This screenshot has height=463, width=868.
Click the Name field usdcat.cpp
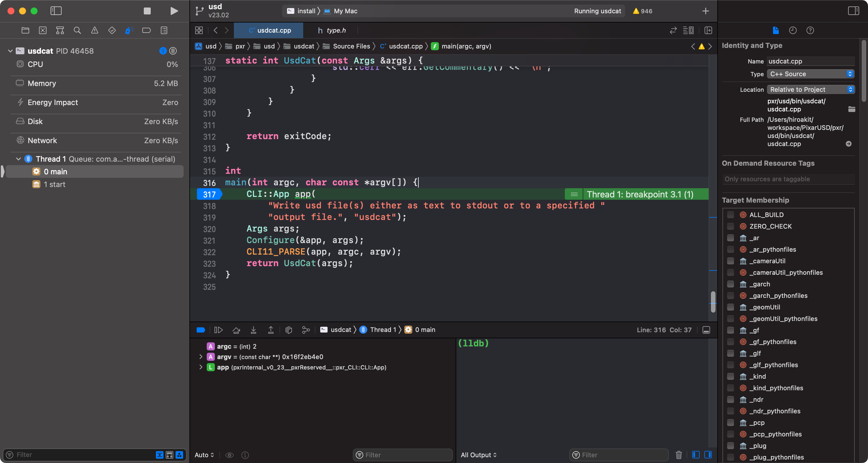tap(811, 61)
